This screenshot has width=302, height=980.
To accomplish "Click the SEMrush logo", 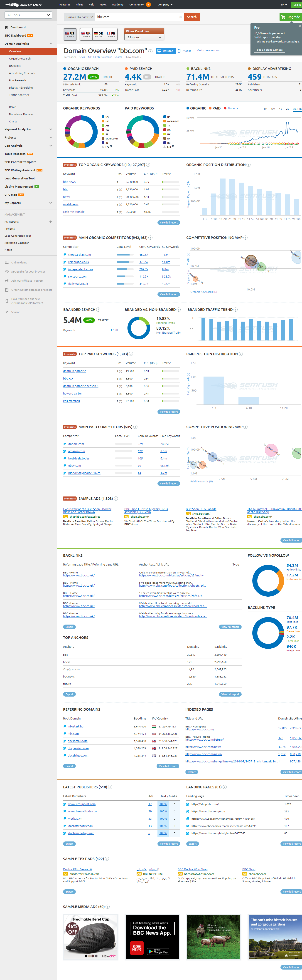I will coord(23,5).
